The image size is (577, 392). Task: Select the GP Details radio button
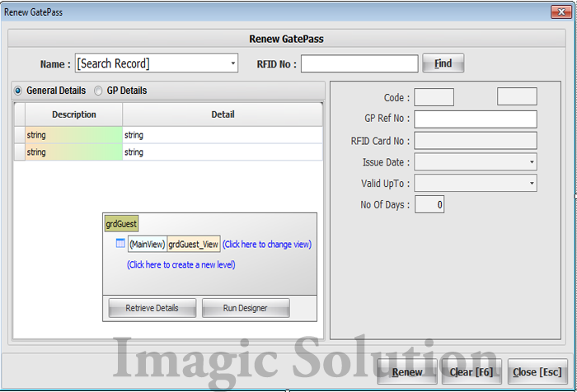pyautogui.click(x=98, y=91)
